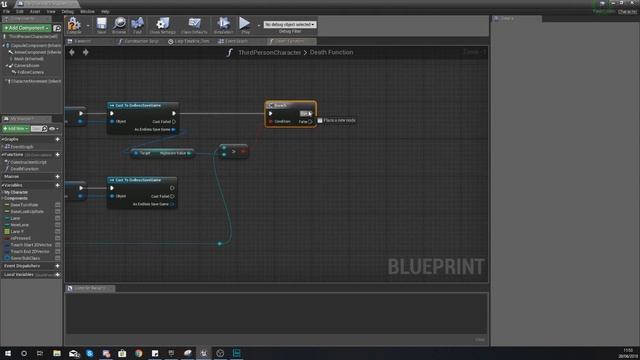Switch to the Death Function tab
Image resolution: width=640 pixels, height=360 pixels.
point(291,41)
